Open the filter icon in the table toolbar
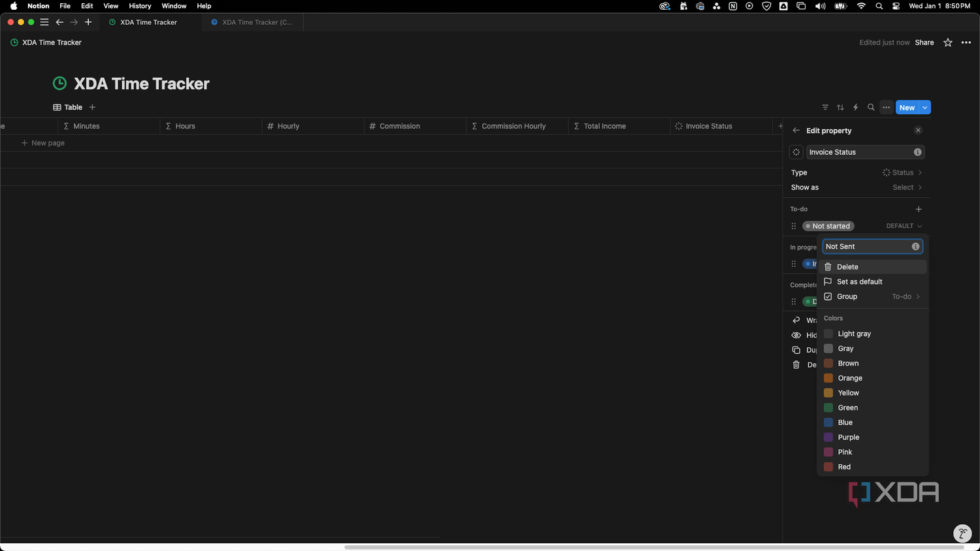Viewport: 980px width, 551px height. [825, 108]
